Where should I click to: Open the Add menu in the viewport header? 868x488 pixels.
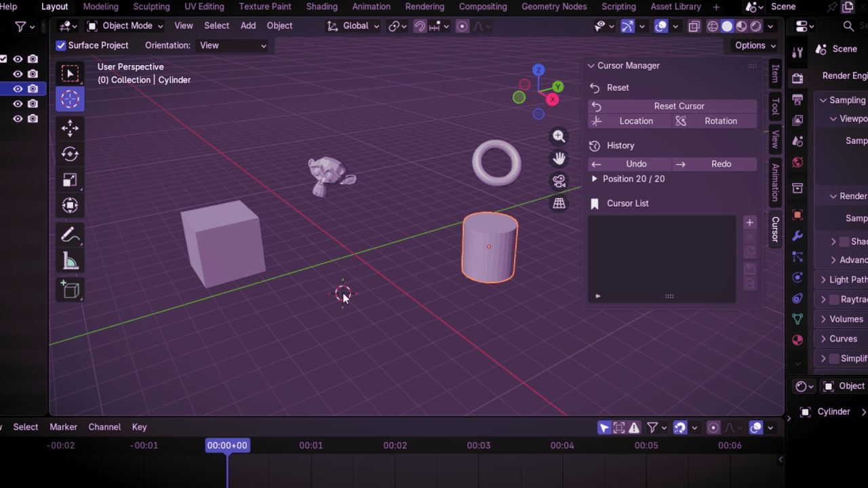click(x=248, y=26)
